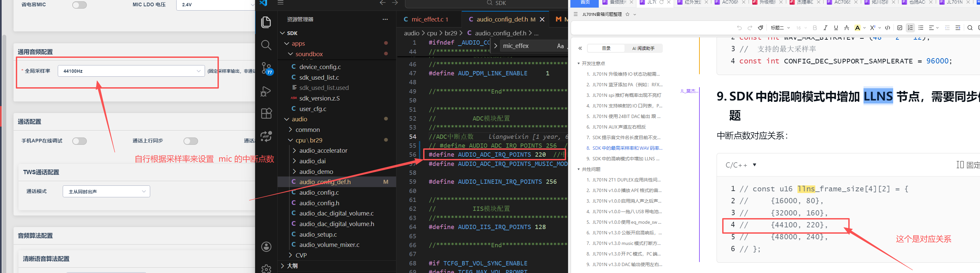The width and height of the screenshot is (980, 273).
Task: Switch to the mic_effect.c editor tab
Action: coord(429,19)
